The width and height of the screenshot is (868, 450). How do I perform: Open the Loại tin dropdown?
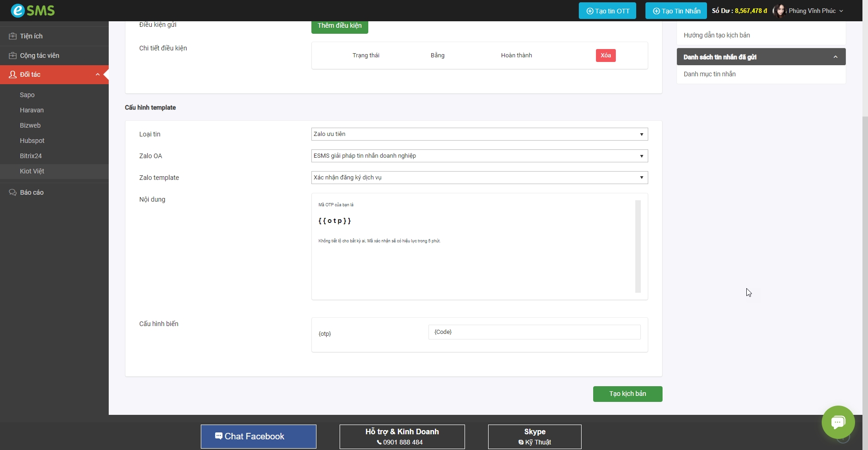point(479,134)
